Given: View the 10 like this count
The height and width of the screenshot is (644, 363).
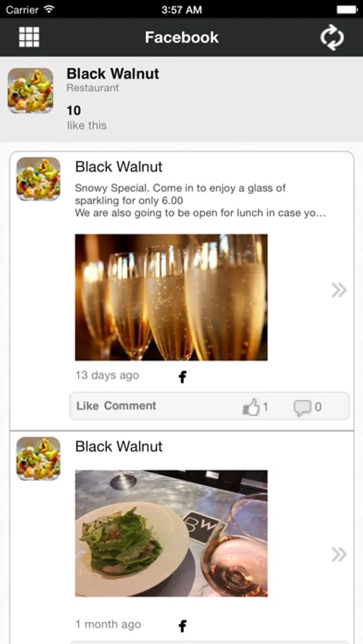Looking at the screenshot, I should tap(87, 117).
